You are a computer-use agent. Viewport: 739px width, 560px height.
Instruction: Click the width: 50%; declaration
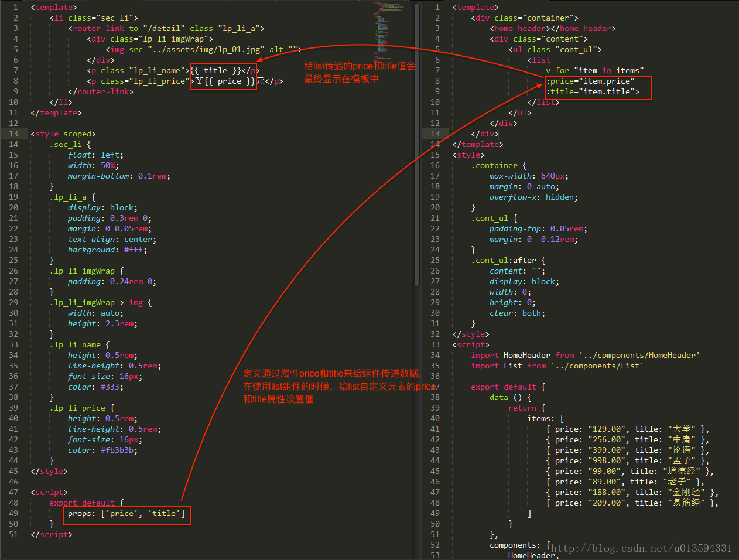click(93, 165)
